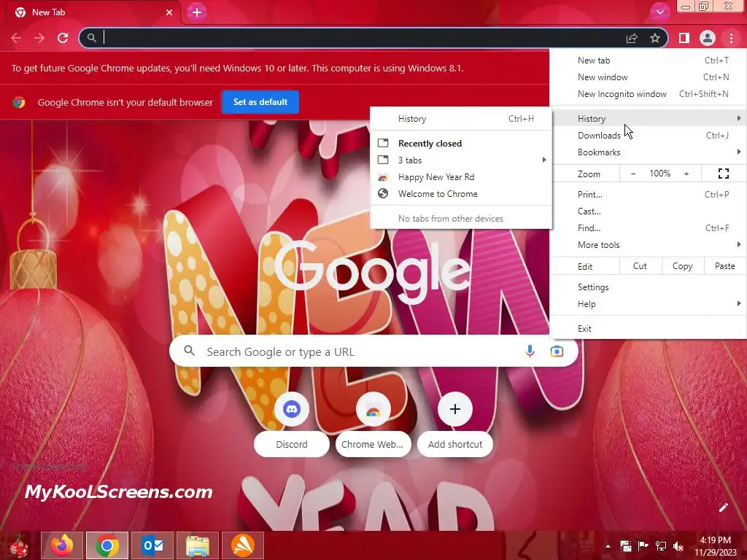Expand the Help submenu
This screenshot has width=747, height=560.
(649, 304)
